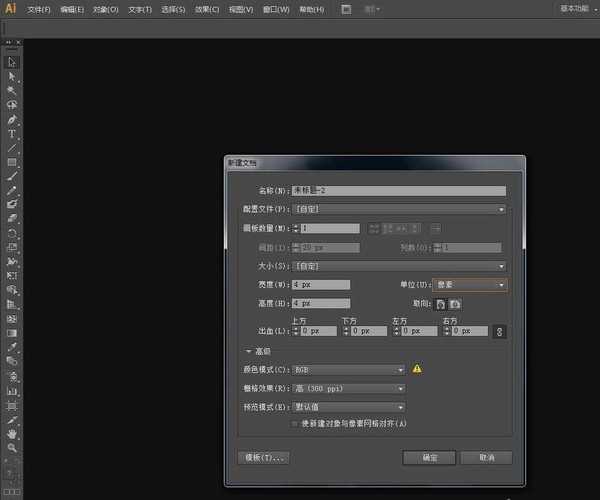Click the 上方 top bleed stepper arrows
The image size is (600, 500).
coord(295,331)
